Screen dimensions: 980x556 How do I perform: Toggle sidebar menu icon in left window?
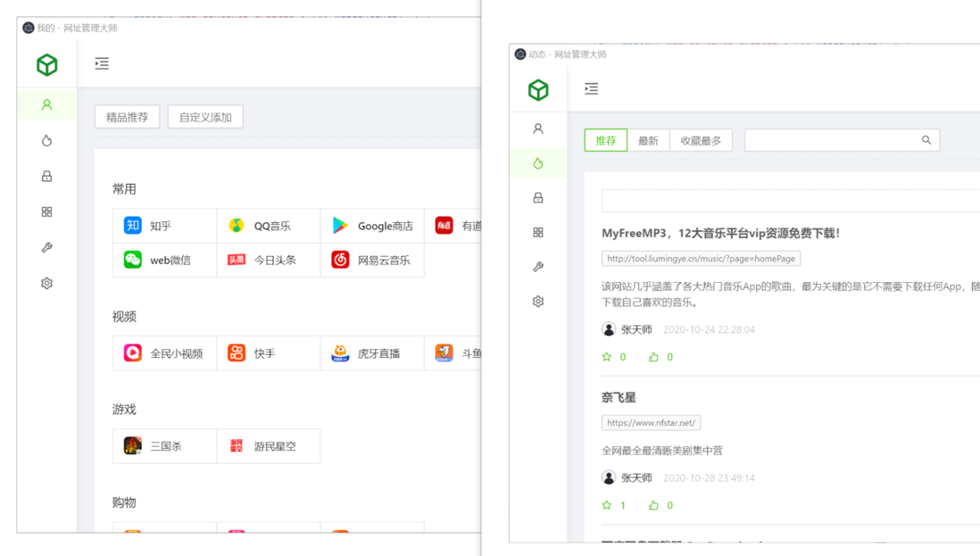[x=102, y=63]
